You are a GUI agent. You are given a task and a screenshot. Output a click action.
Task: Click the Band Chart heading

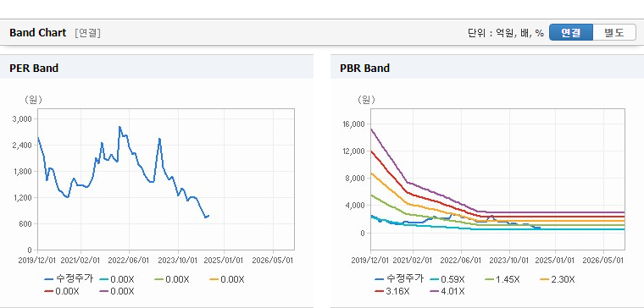click(x=38, y=33)
